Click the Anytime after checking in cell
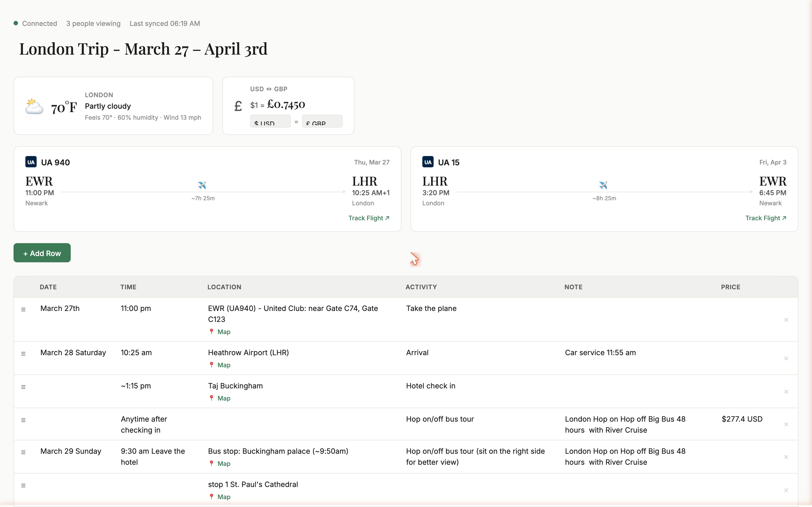The height and width of the screenshot is (507, 812). pyautogui.click(x=144, y=424)
